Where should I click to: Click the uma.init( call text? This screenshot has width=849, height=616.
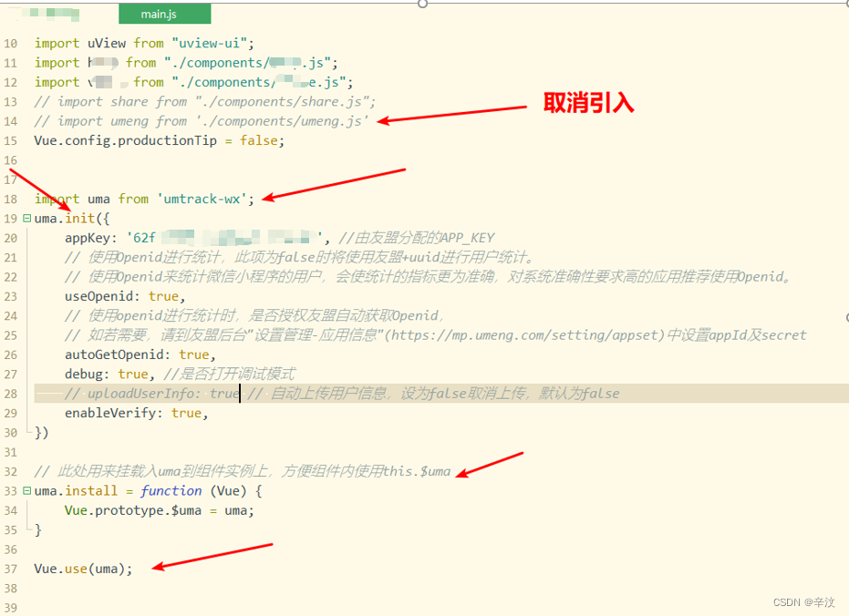tap(72, 219)
